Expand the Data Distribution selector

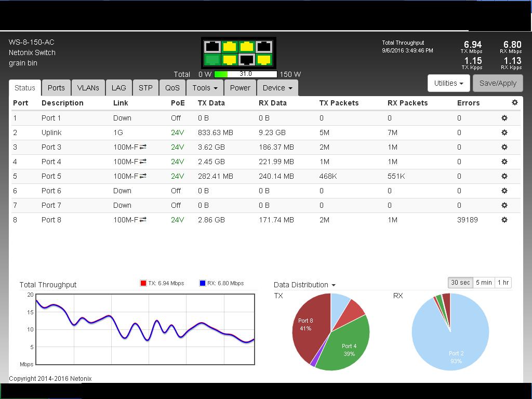tap(304, 285)
